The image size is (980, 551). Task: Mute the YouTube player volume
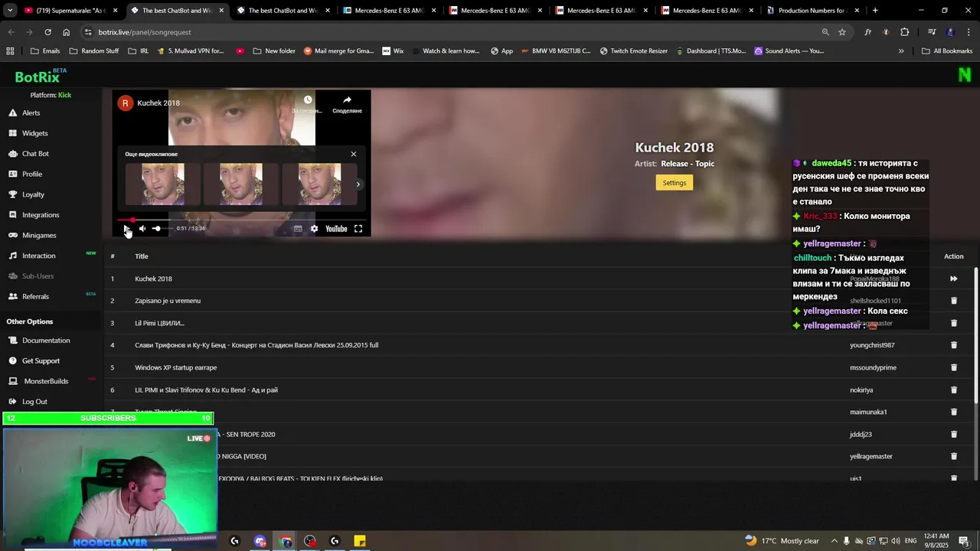[x=142, y=229]
